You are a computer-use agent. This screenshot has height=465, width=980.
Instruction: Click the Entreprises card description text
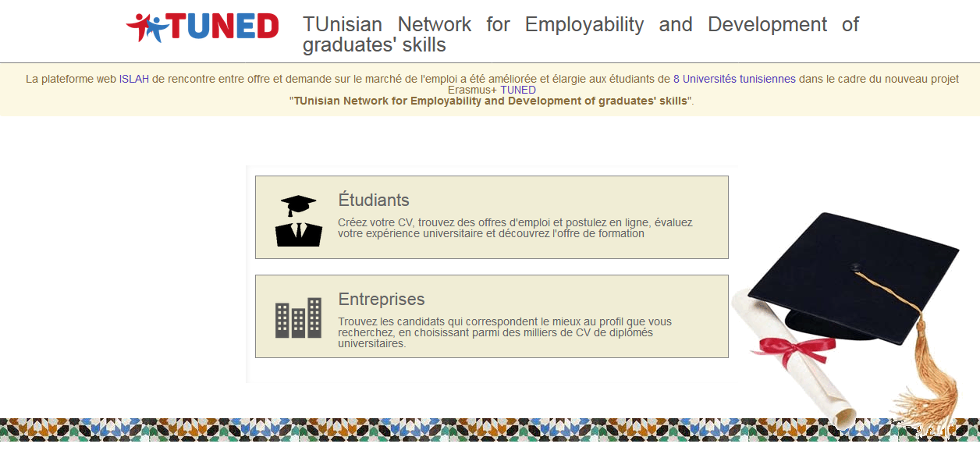(505, 332)
